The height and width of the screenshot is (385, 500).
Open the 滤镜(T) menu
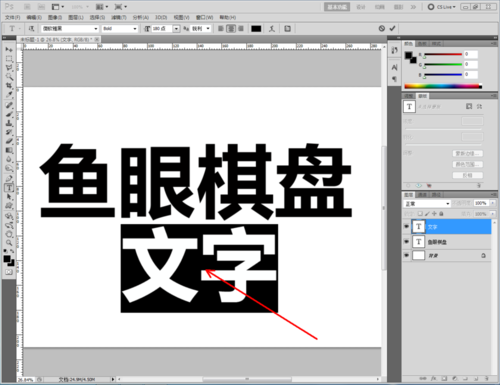click(119, 17)
